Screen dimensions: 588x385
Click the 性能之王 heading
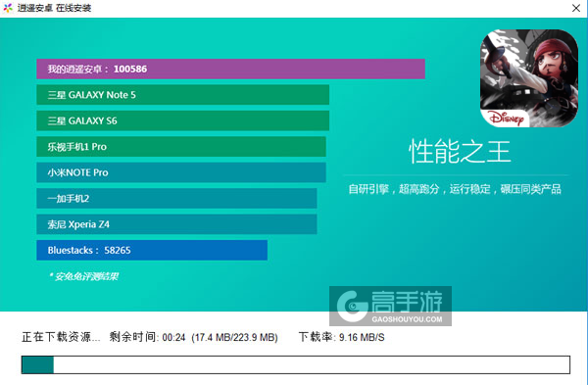[460, 152]
